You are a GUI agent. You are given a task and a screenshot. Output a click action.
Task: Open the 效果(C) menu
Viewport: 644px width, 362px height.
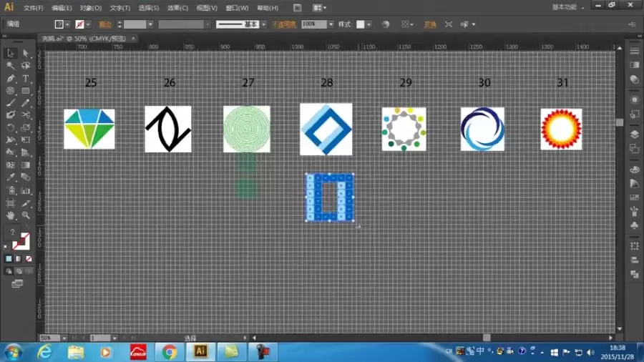pyautogui.click(x=177, y=8)
